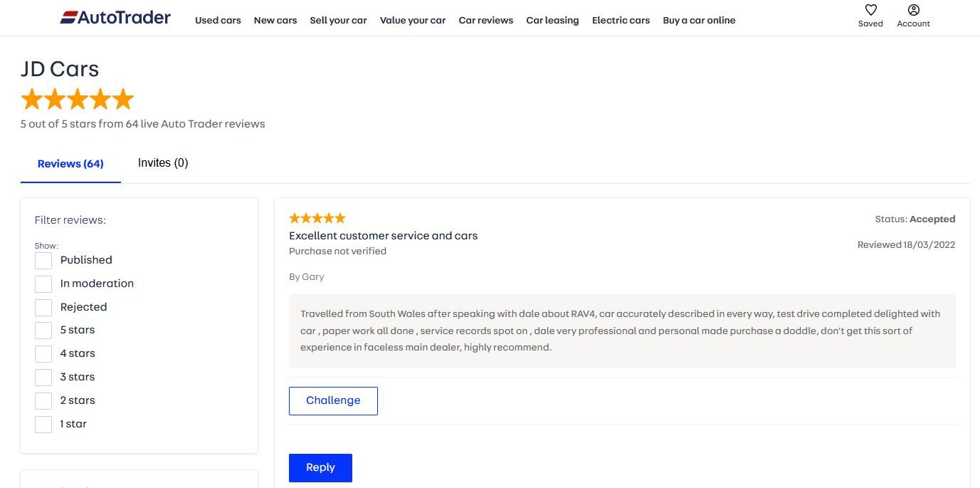The height and width of the screenshot is (488, 980).
Task: Open the Used cars menu
Action: click(218, 20)
